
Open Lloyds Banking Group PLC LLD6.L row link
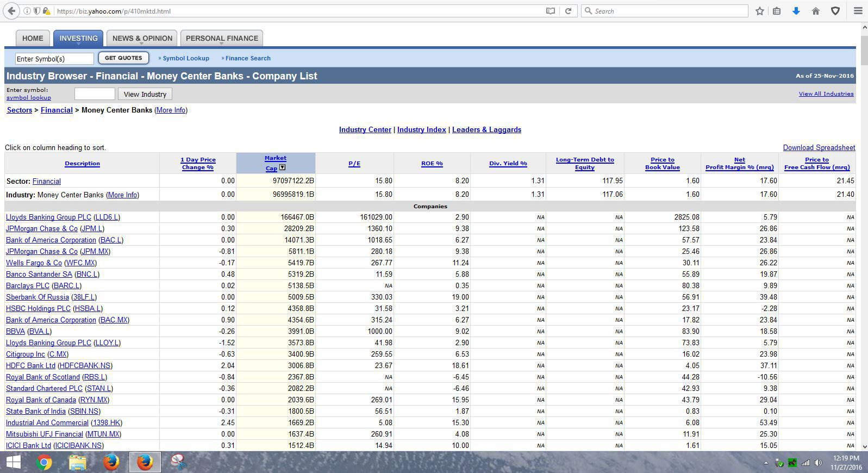pos(48,217)
